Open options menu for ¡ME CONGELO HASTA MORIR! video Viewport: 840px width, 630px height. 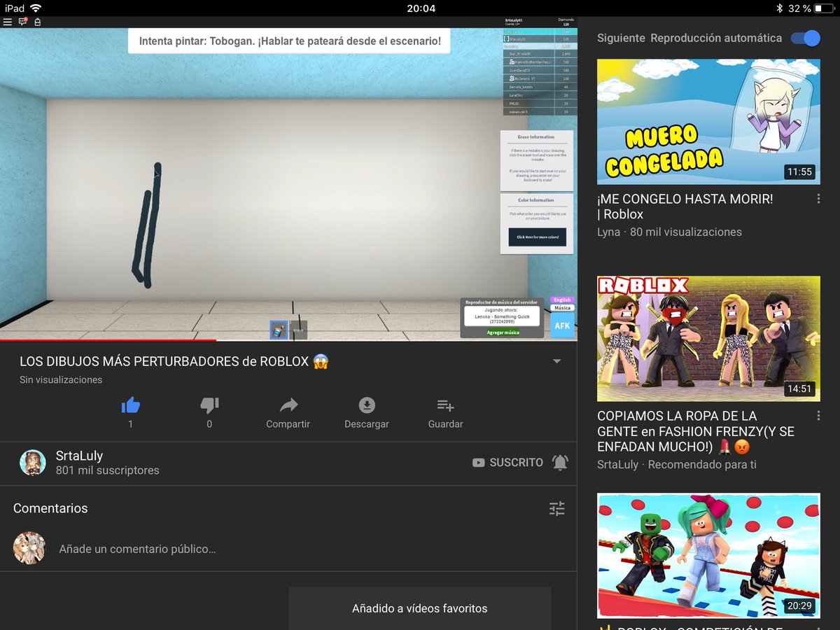(818, 199)
